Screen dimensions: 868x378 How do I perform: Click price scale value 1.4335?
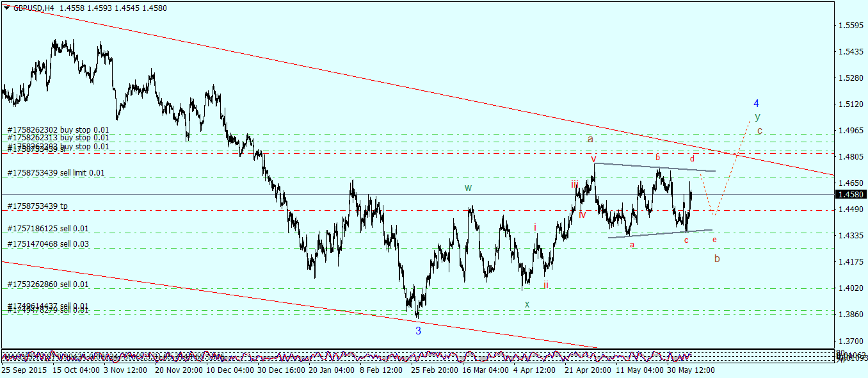851,236
